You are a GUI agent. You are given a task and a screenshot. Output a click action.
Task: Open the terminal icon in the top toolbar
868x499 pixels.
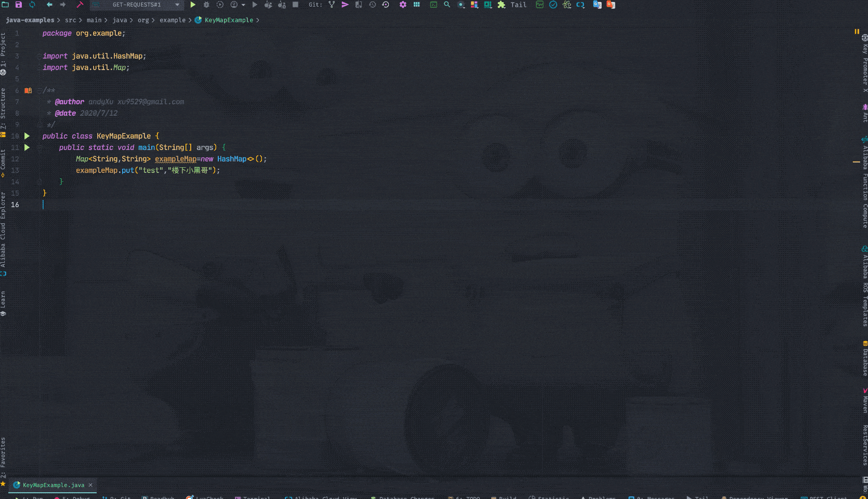(x=433, y=5)
